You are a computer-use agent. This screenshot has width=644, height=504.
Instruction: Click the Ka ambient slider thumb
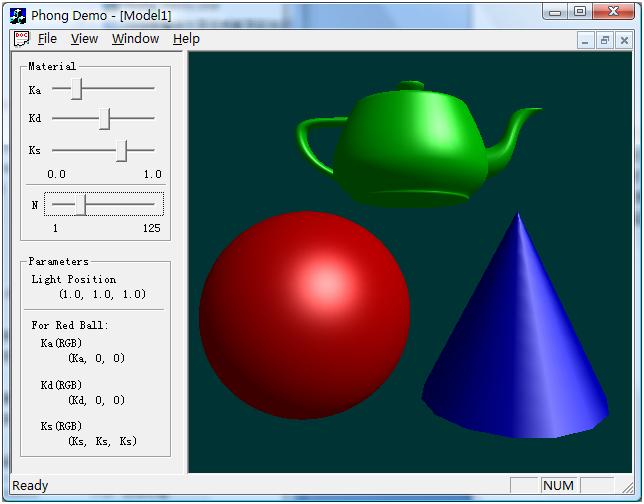click(x=76, y=89)
